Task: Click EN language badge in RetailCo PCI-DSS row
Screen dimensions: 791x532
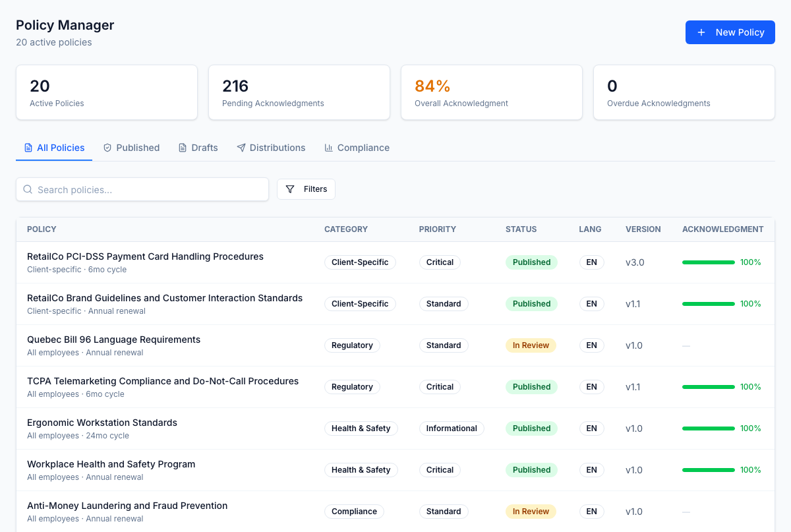Action: [x=592, y=262]
